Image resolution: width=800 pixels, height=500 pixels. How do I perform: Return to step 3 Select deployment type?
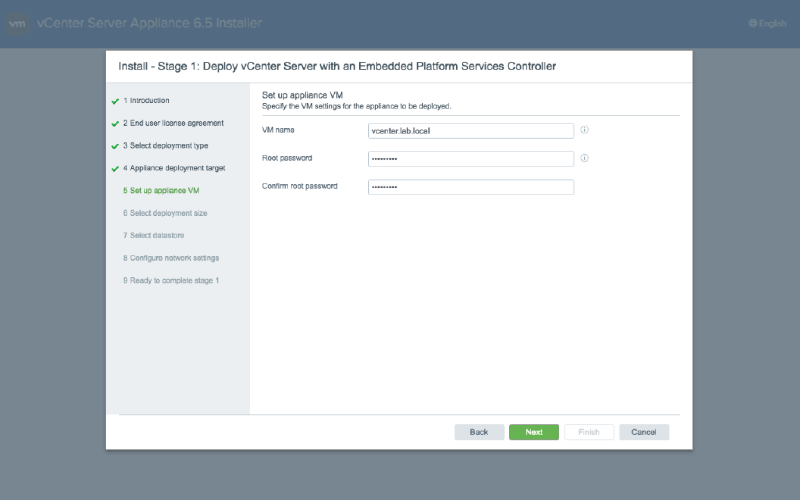[x=168, y=146]
